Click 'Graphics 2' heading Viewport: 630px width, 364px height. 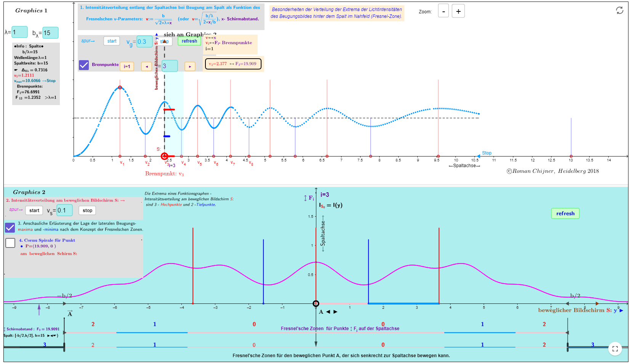(29, 192)
